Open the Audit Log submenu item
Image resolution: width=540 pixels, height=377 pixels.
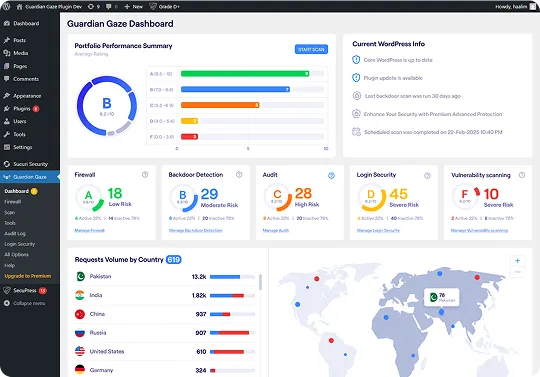coord(15,233)
